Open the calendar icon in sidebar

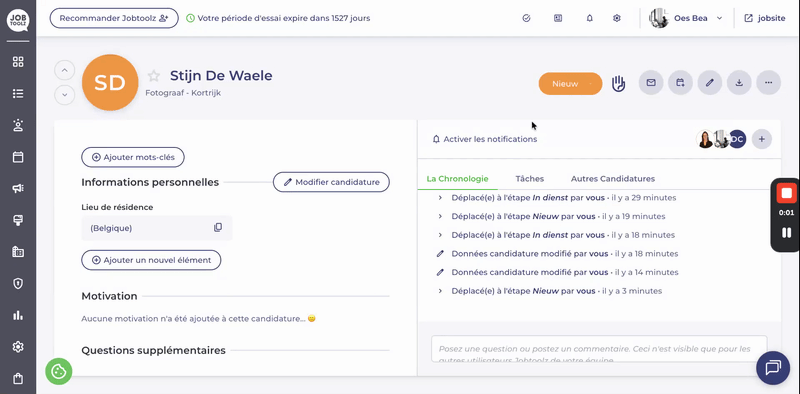pos(18,157)
